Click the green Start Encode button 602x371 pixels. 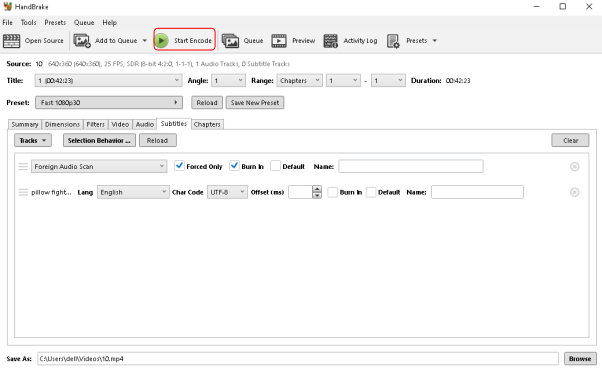184,40
